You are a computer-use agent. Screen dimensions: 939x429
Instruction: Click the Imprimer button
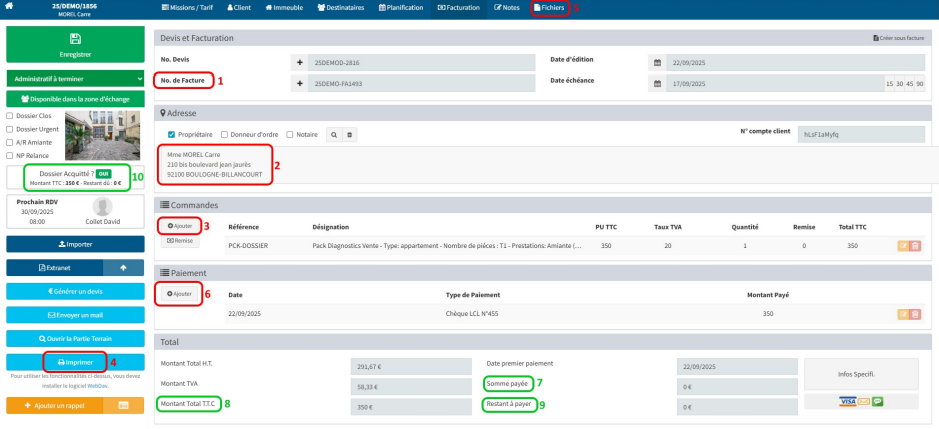pyautogui.click(x=75, y=362)
